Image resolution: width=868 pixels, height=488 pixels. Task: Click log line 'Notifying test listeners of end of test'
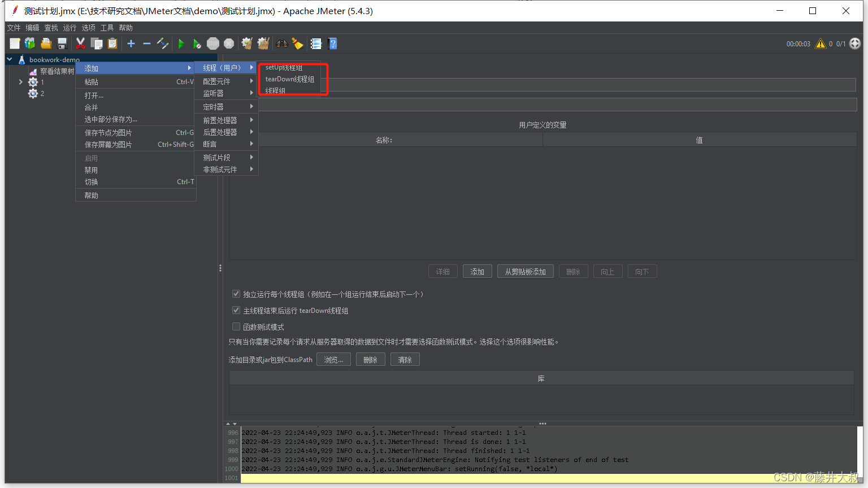[x=435, y=460]
